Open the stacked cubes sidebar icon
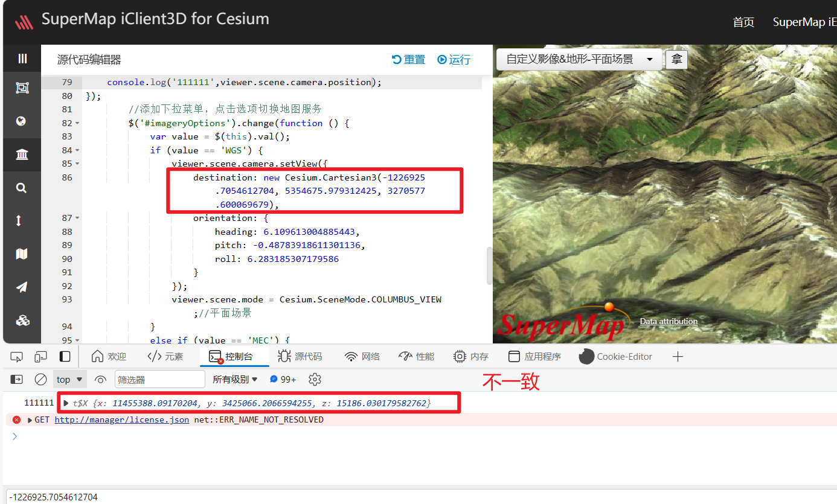This screenshot has height=504, width=837. point(22,321)
